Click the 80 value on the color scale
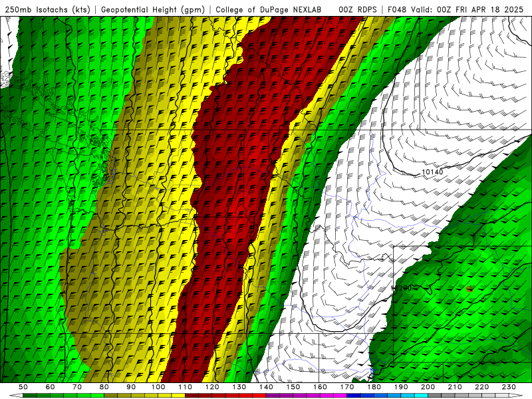Viewport: 532px width, 399px height. pos(104,387)
